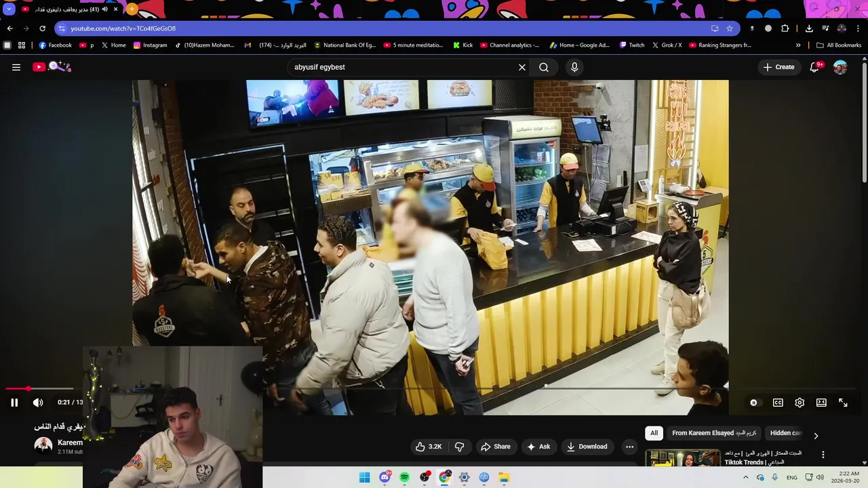Select the All filter chip
This screenshot has height=488, width=868.
(x=654, y=433)
